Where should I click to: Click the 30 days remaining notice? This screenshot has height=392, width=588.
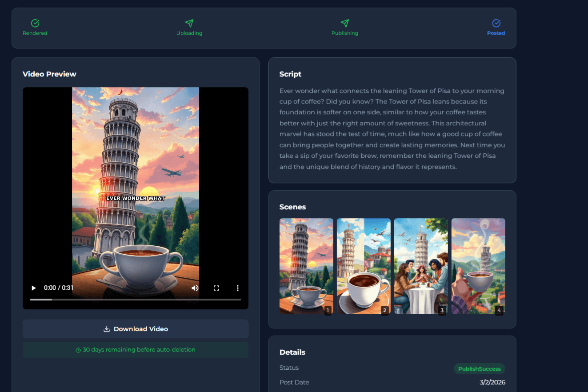tap(136, 350)
